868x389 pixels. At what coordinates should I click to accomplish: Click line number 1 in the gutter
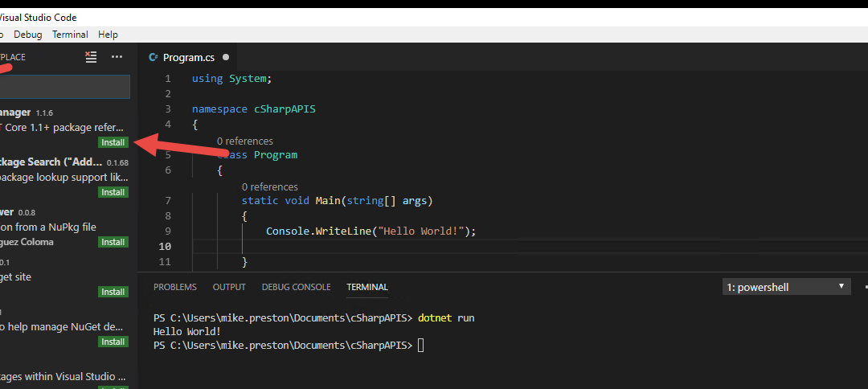(168, 79)
